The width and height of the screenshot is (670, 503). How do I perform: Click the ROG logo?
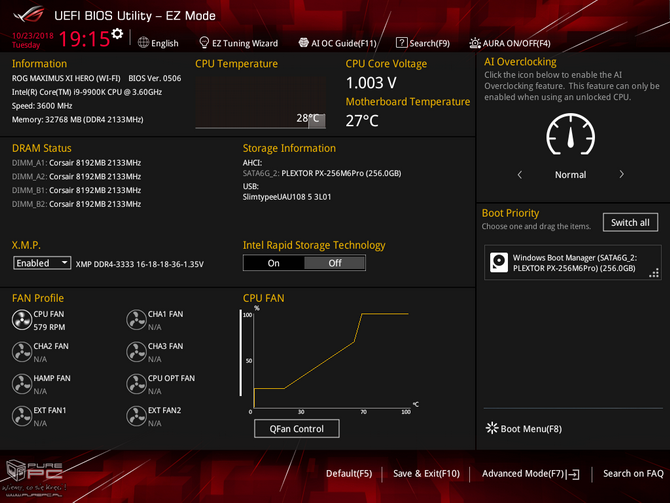[29, 14]
